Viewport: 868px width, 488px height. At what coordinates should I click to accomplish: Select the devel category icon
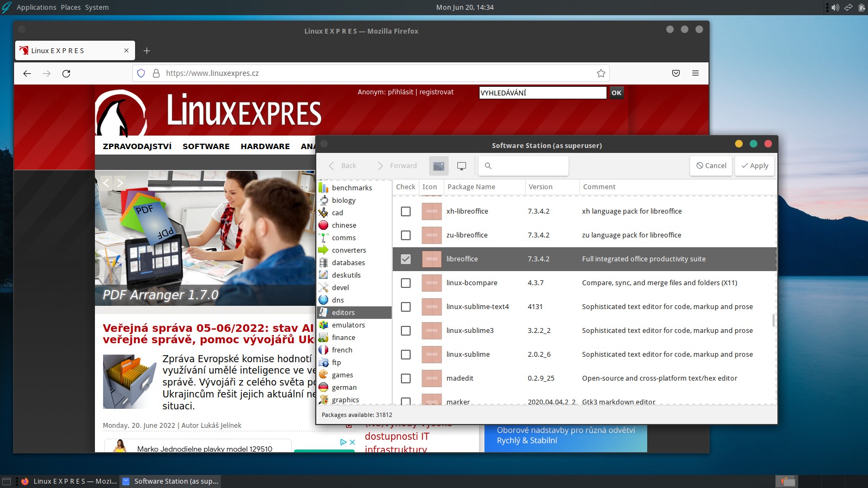tap(323, 287)
